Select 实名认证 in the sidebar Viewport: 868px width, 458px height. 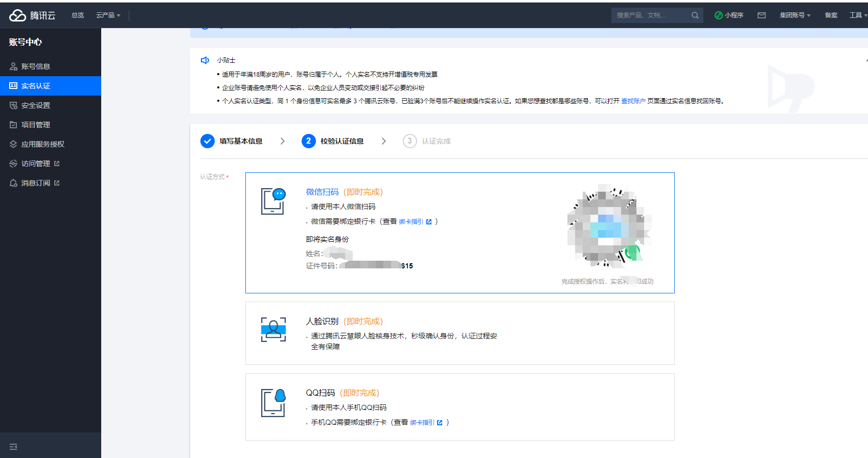pos(51,86)
